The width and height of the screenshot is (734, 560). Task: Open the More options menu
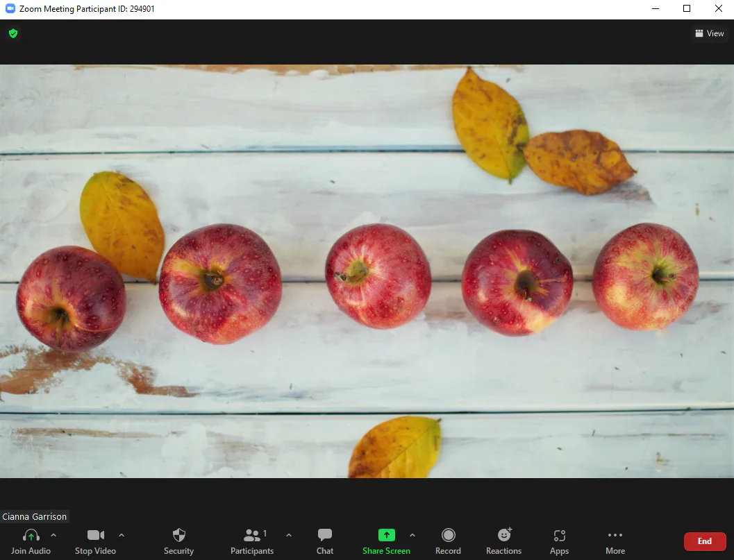[x=615, y=541]
